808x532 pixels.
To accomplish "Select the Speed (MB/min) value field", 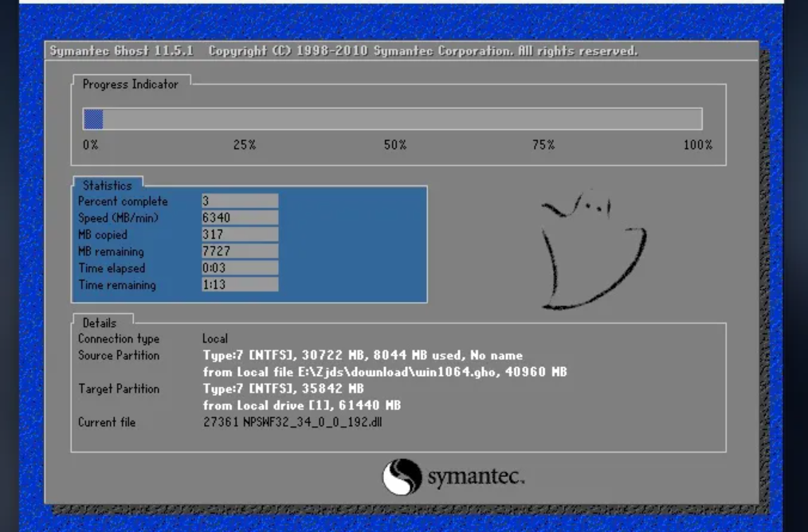I will click(x=239, y=218).
